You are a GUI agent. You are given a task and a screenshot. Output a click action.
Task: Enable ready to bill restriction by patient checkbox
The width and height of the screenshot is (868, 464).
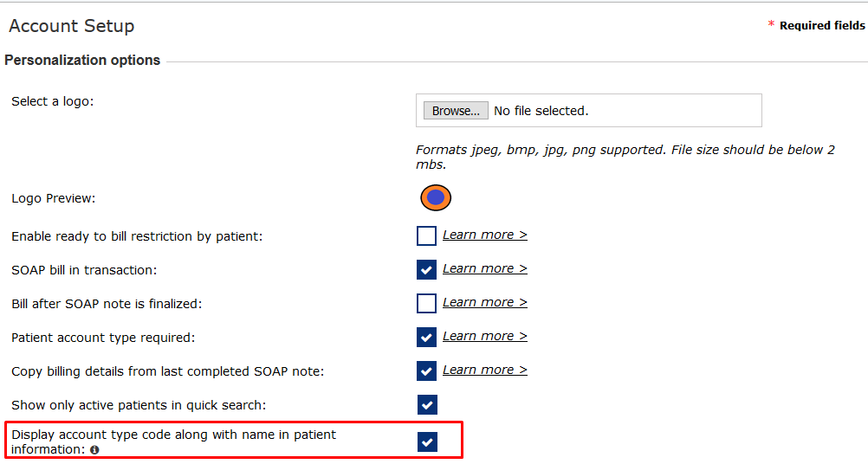(x=426, y=235)
